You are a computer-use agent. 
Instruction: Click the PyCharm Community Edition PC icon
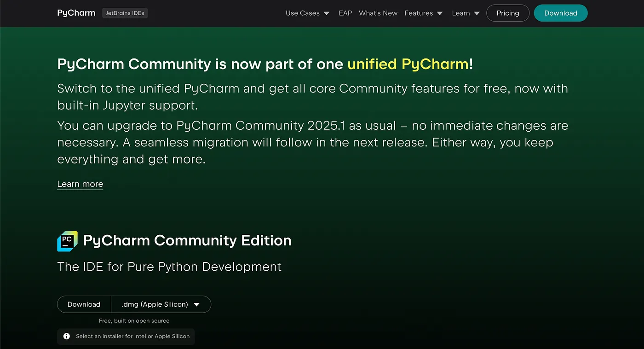pos(67,241)
